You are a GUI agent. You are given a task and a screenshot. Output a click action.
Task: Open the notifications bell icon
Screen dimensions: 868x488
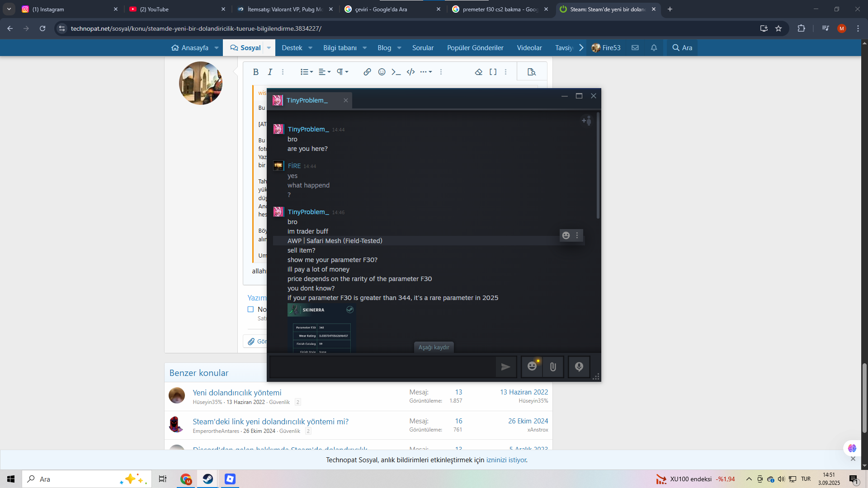point(654,47)
